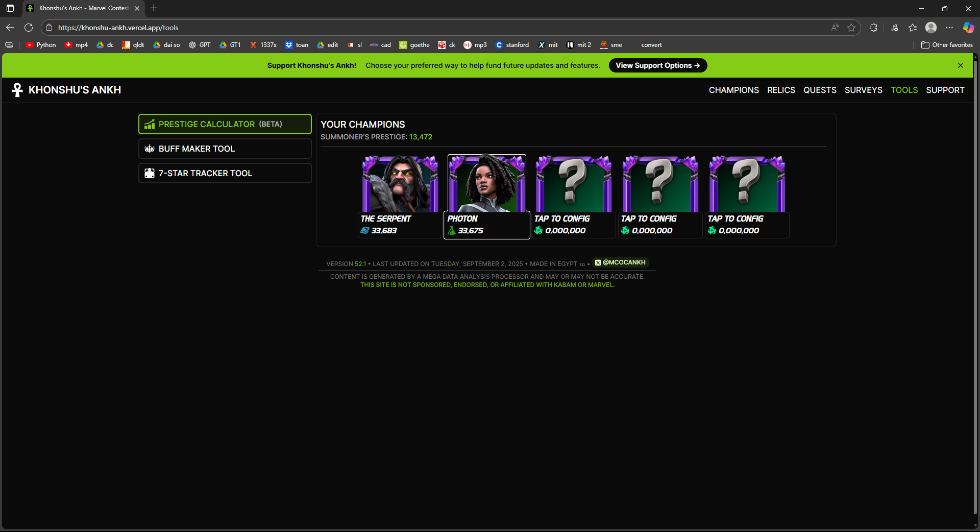Open the cad bookmark
This screenshot has width=980, height=532.
click(x=380, y=45)
